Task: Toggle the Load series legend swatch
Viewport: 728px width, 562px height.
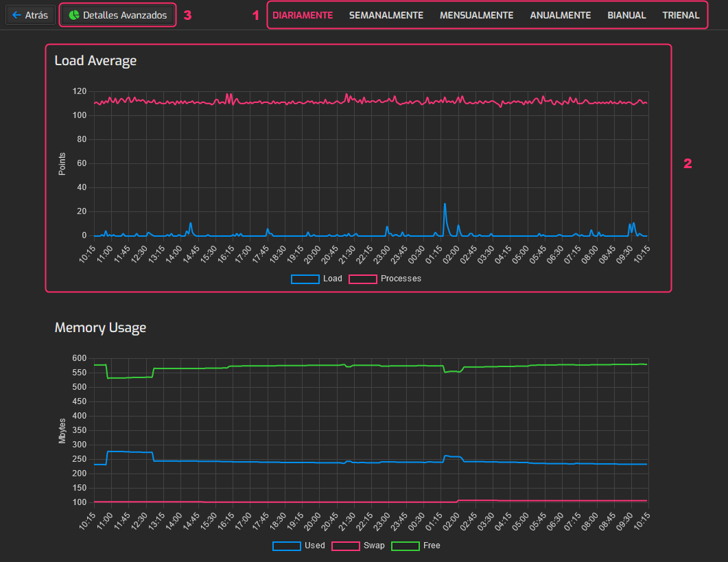Action: coord(305,279)
